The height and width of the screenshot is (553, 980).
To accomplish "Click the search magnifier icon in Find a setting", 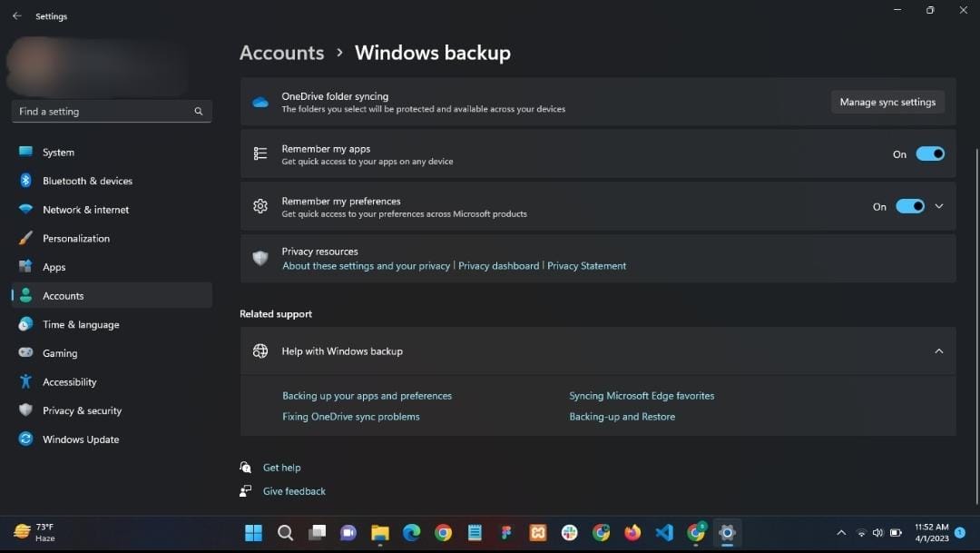I will [198, 112].
